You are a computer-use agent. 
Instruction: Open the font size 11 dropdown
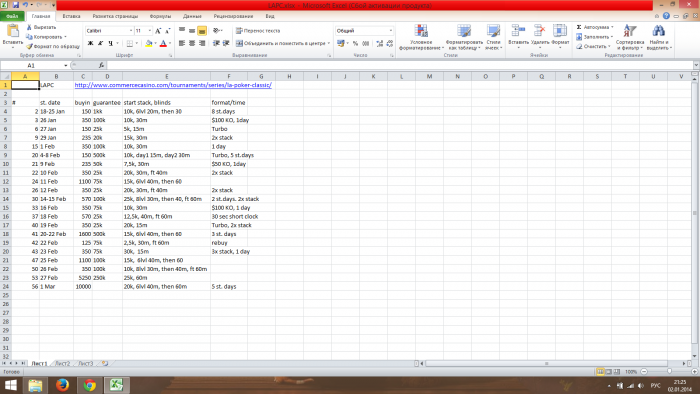(150, 31)
